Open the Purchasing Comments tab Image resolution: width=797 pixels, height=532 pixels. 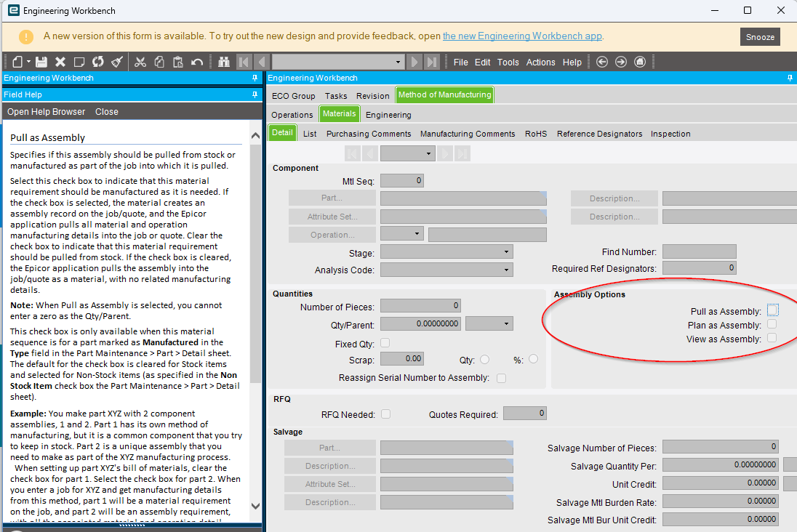coord(369,134)
